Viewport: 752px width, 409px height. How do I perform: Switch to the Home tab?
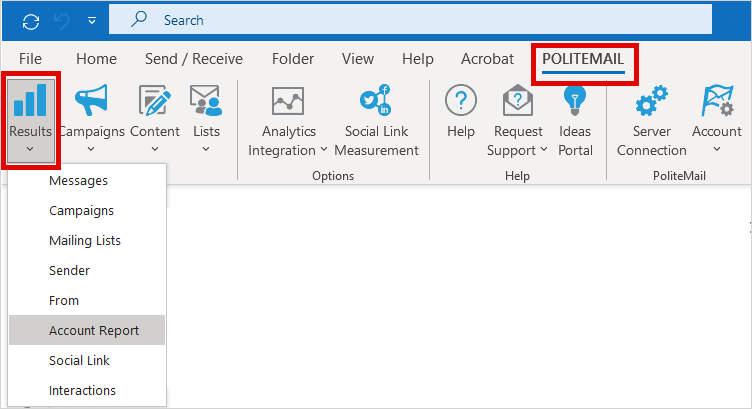point(96,58)
